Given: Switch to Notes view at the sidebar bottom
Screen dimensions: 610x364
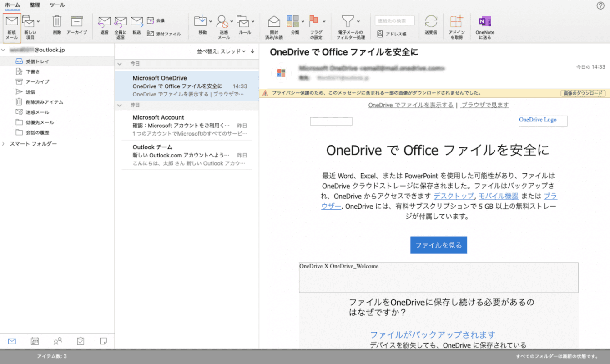Looking at the screenshot, I should 103,341.
